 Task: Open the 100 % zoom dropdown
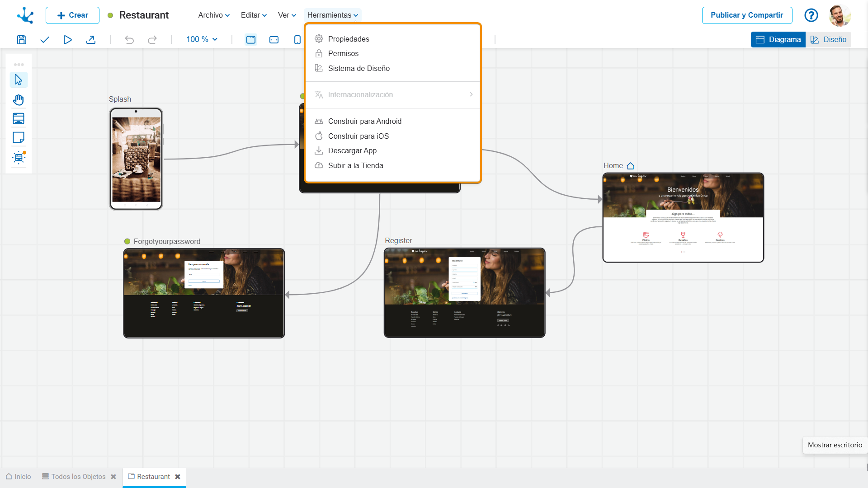[202, 40]
